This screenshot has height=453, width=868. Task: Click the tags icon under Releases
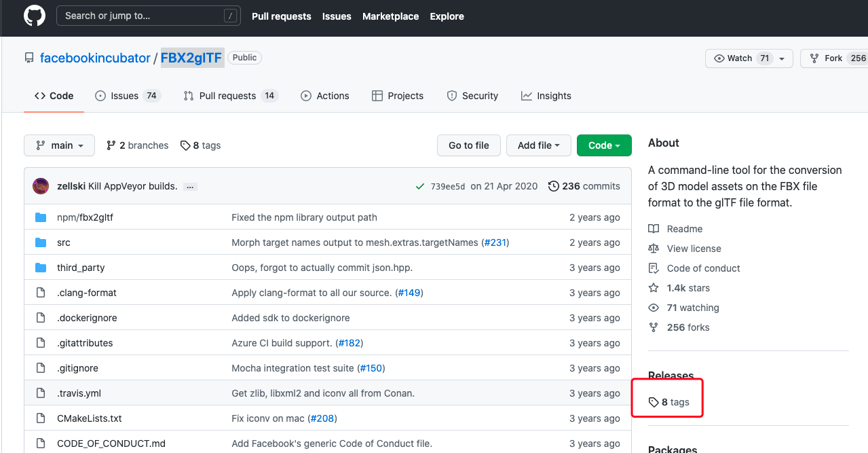654,402
